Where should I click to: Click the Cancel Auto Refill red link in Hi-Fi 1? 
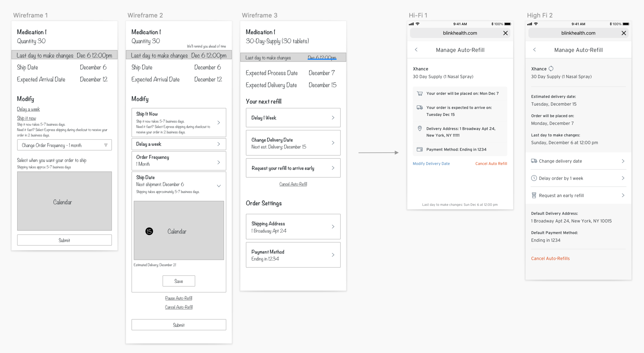[x=491, y=163]
